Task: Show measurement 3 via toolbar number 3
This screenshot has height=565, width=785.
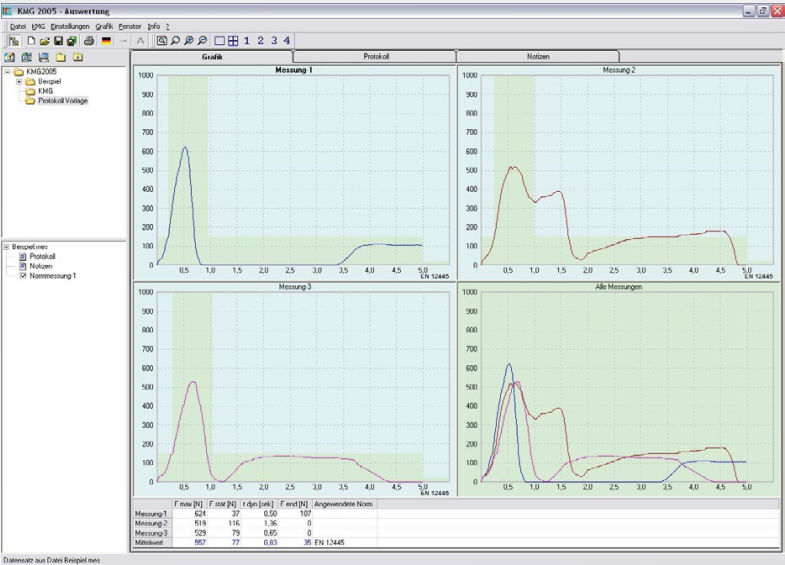Action: (x=273, y=41)
